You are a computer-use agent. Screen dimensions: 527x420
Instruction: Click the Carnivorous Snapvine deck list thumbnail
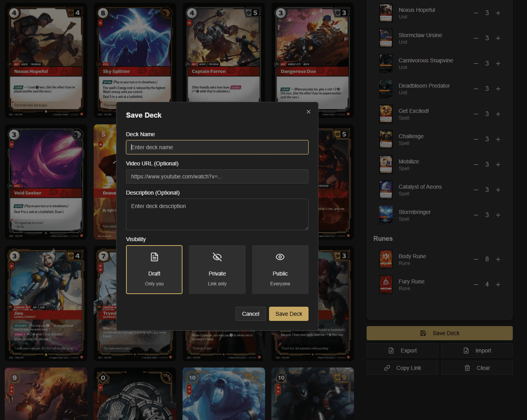coord(386,64)
